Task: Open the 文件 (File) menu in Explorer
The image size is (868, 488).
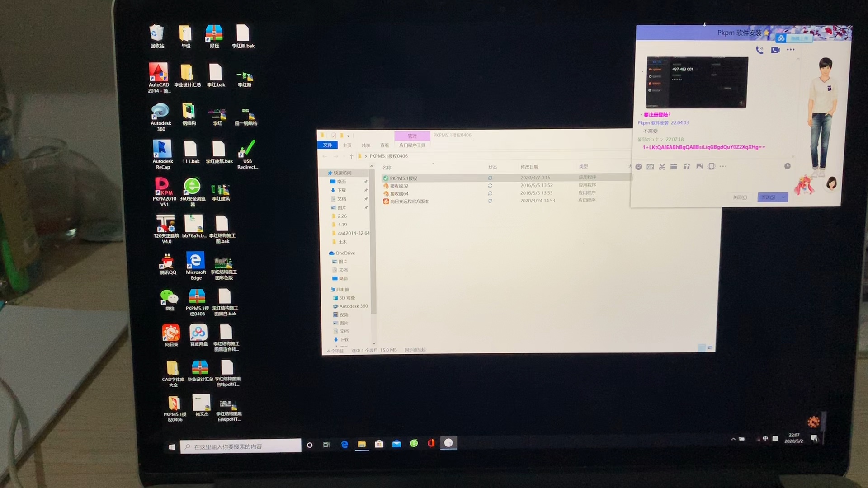Action: tap(327, 145)
